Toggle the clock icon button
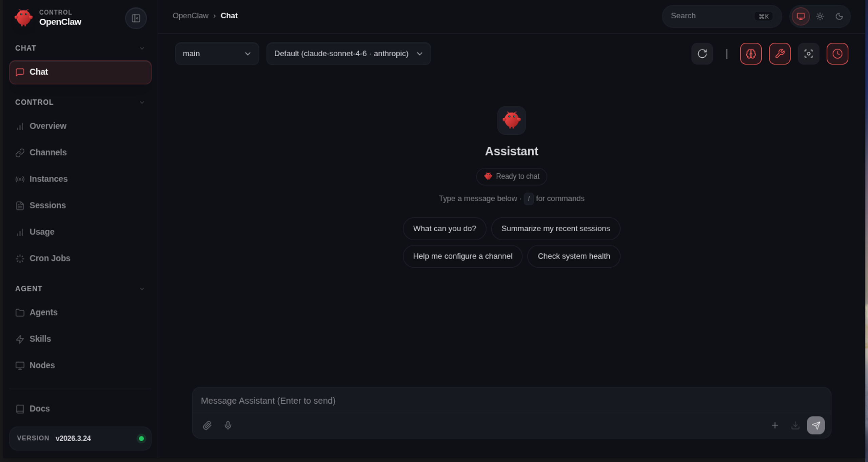Viewport: 868px width, 462px height. 837,54
